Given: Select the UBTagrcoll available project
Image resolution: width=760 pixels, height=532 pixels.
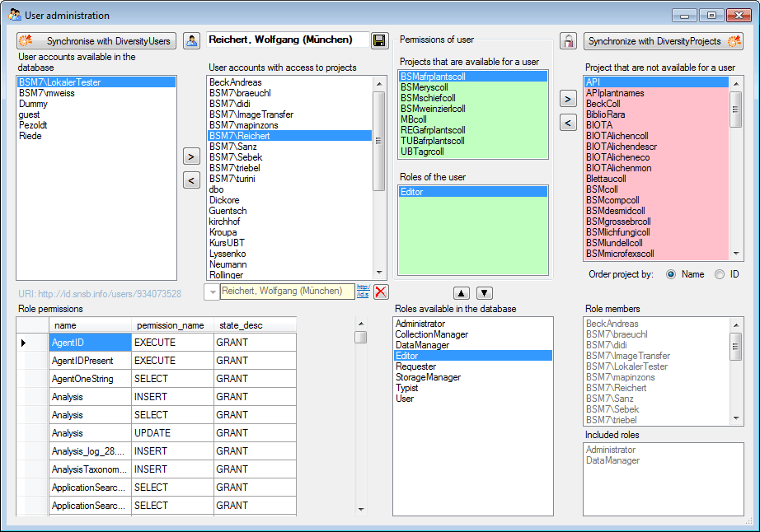Looking at the screenshot, I should click(473, 152).
